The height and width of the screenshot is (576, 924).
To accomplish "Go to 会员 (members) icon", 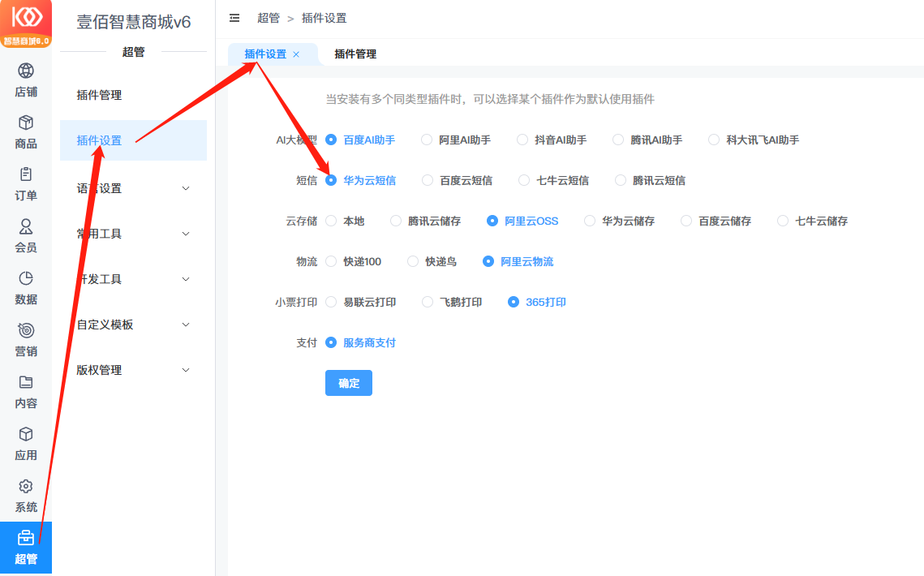I will coord(26,226).
